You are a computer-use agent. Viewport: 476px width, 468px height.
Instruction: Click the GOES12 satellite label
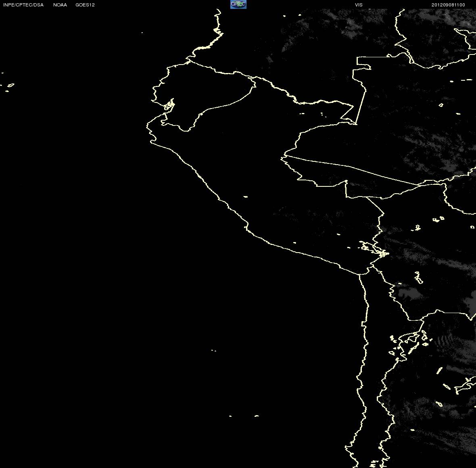pyautogui.click(x=85, y=5)
